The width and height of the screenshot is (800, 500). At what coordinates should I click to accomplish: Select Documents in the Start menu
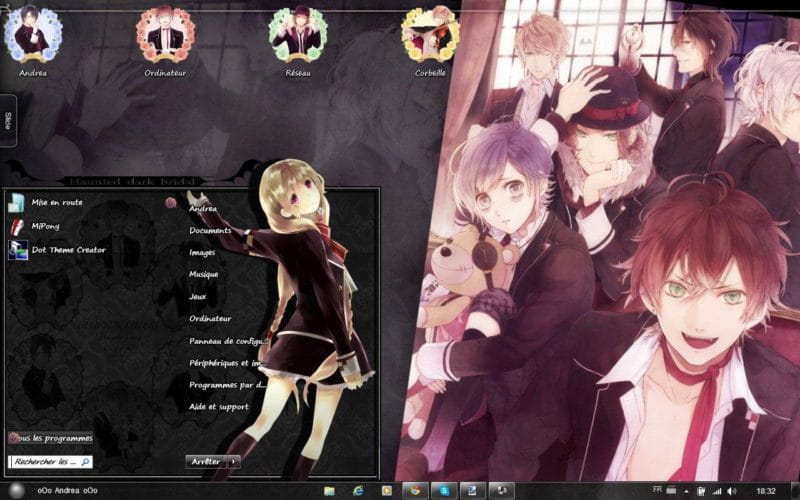coord(210,230)
